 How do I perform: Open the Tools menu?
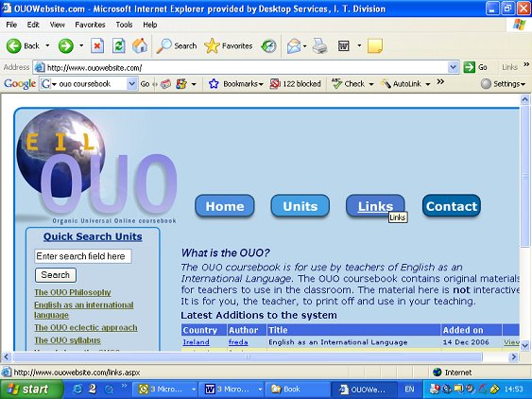(124, 25)
